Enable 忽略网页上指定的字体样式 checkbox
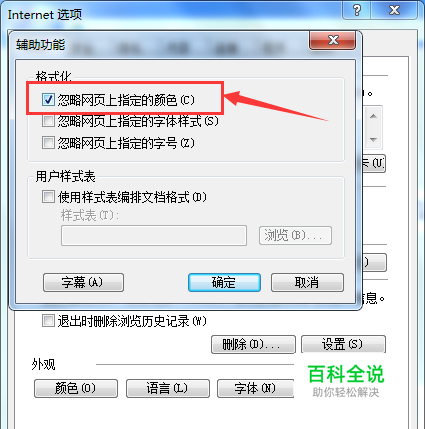The width and height of the screenshot is (425, 429). click(48, 121)
